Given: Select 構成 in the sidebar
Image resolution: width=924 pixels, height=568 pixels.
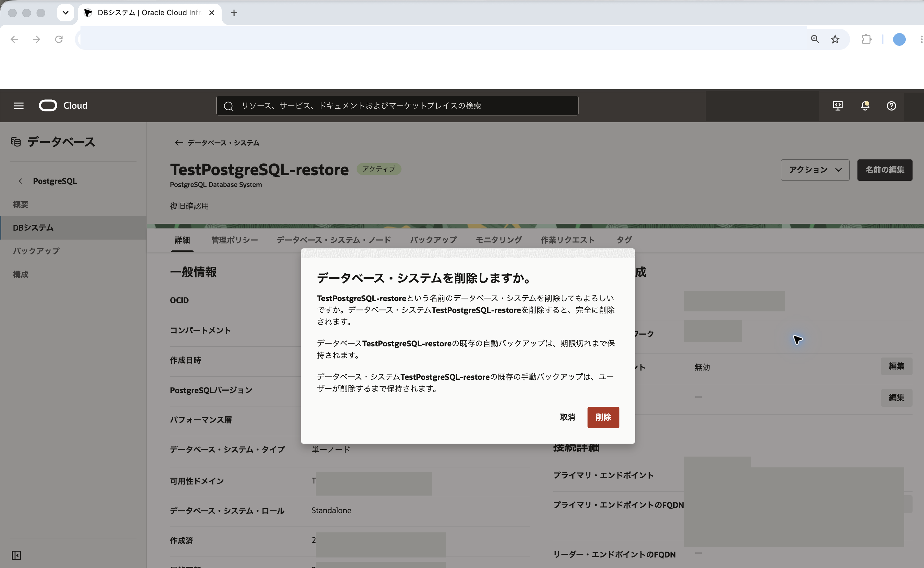Looking at the screenshot, I should (73, 274).
